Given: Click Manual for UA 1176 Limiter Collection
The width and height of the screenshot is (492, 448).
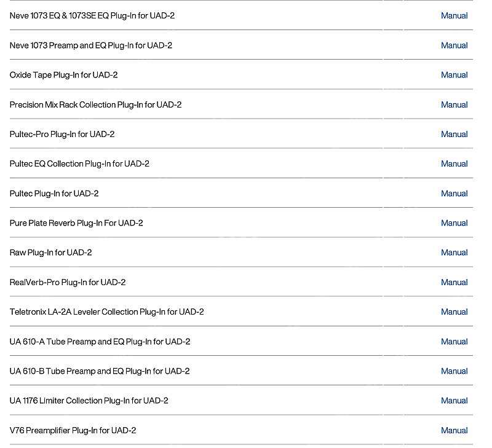Looking at the screenshot, I should 454,401.
